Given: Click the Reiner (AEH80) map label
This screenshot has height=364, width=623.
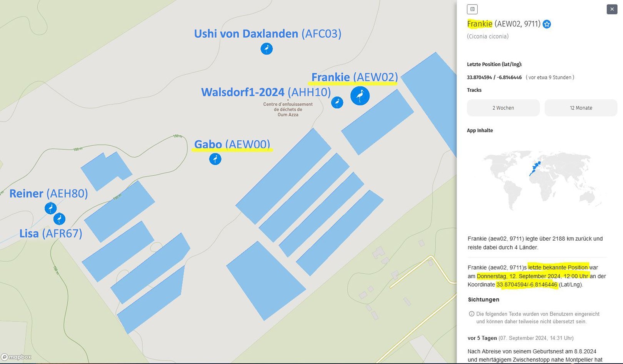Looking at the screenshot, I should pos(48,193).
